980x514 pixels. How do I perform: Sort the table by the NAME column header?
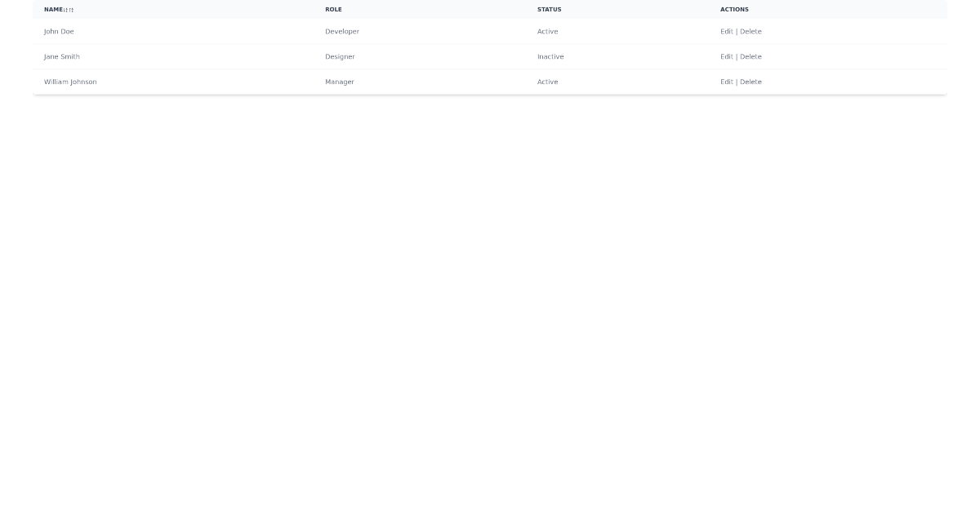point(53,10)
